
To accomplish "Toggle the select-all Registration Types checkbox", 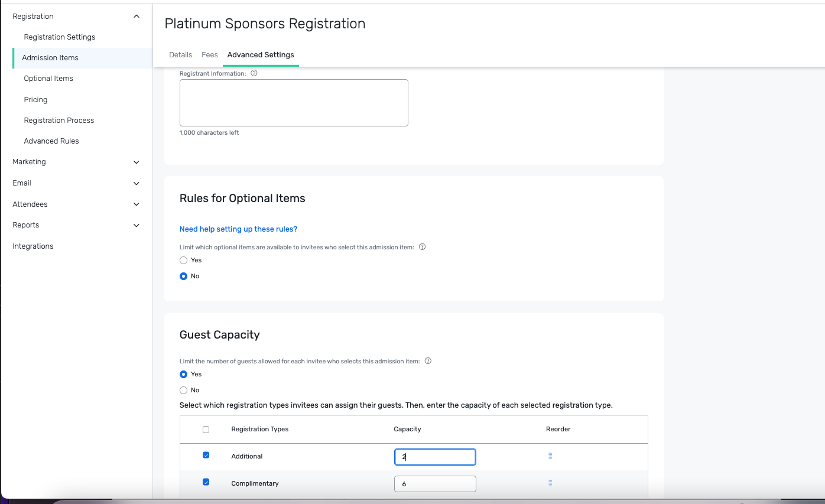I will coord(206,430).
